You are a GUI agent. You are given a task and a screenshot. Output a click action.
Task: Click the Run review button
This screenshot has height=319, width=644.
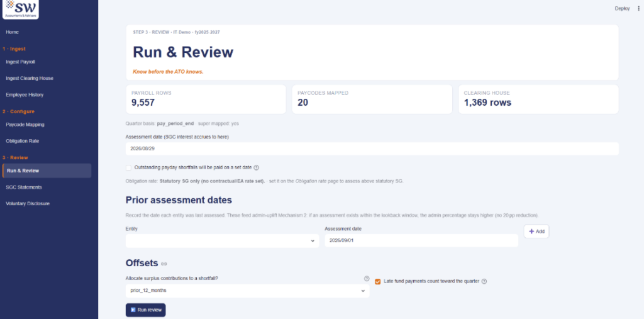click(x=145, y=310)
